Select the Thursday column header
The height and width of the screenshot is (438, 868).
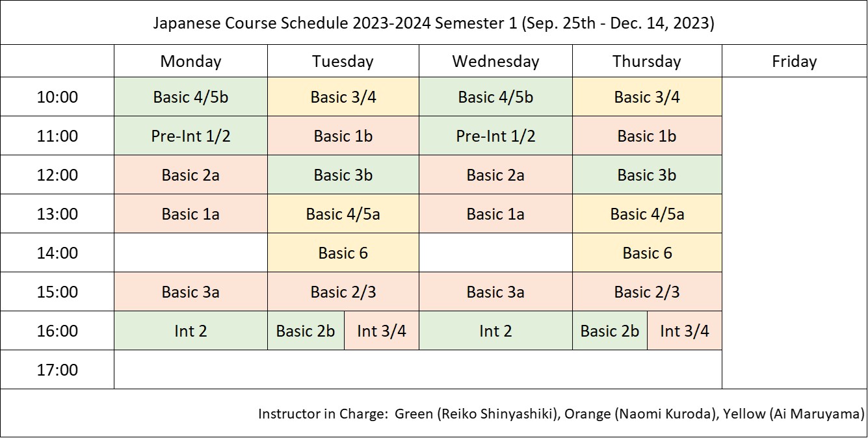point(646,61)
